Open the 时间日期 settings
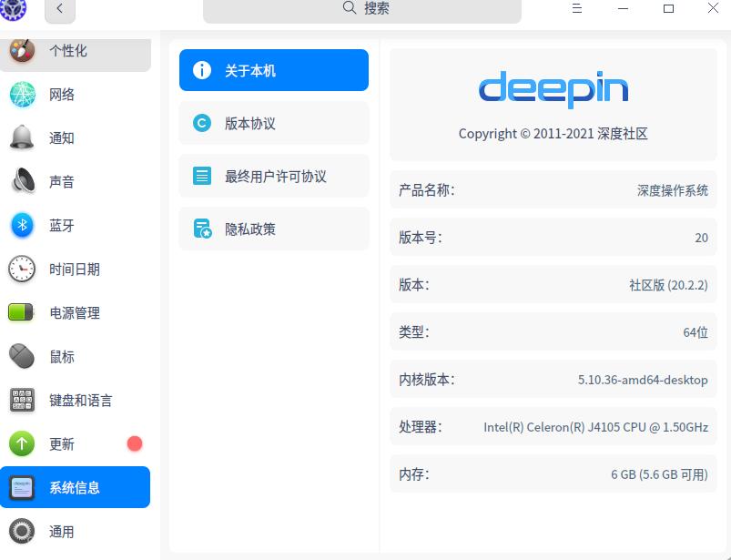This screenshot has height=560, width=731. [x=75, y=270]
